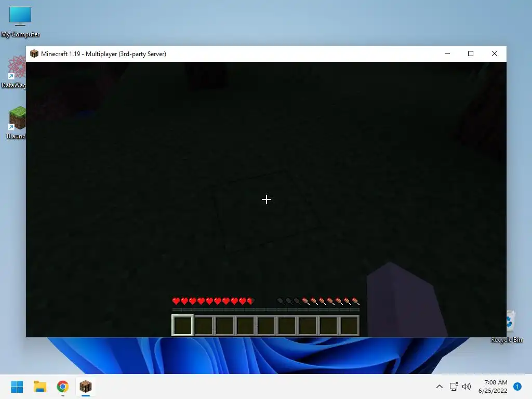Maximize the Minecraft window
Viewport: 532px width, 399px height.
(471, 54)
